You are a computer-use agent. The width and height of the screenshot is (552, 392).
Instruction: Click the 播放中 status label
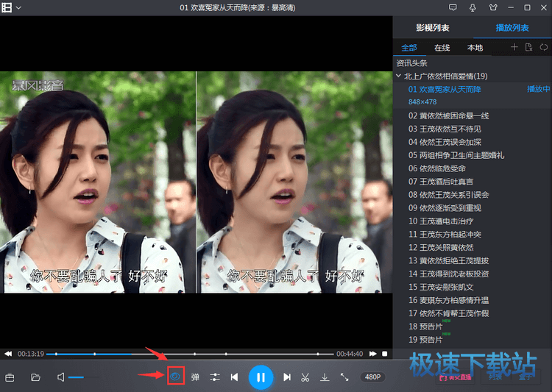tap(538, 90)
